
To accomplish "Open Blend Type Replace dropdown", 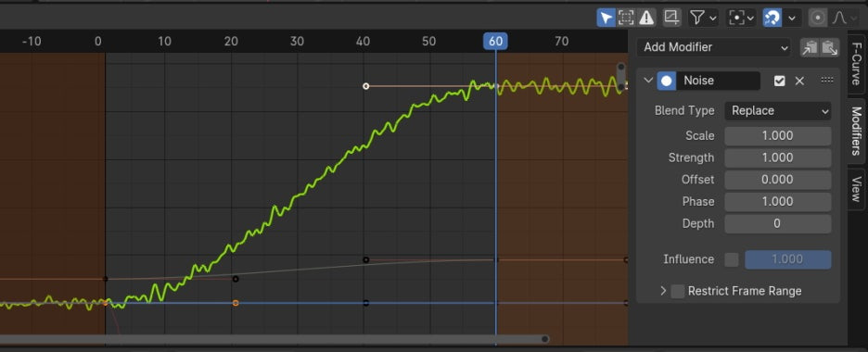I will pos(778,110).
